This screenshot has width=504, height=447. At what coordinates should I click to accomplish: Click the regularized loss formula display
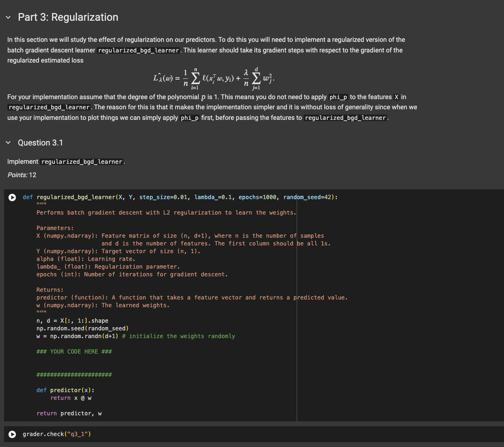(214, 78)
